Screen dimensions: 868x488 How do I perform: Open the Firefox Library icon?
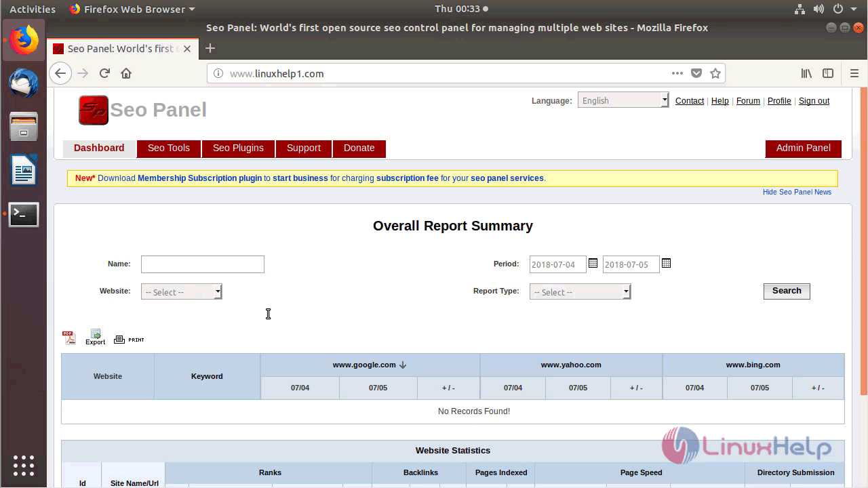pos(806,73)
